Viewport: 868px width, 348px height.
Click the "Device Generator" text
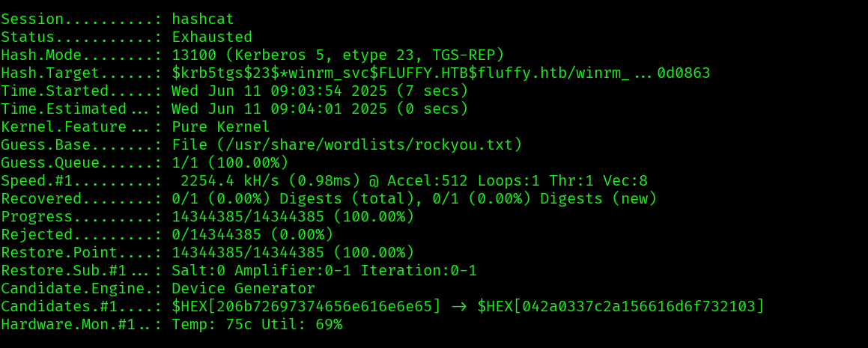pyautogui.click(x=243, y=288)
